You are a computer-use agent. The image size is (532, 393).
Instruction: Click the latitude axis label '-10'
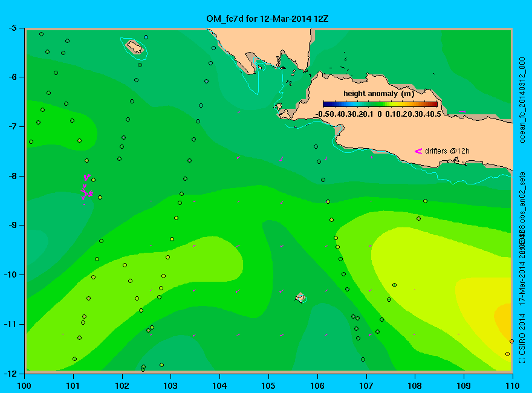click(10, 274)
